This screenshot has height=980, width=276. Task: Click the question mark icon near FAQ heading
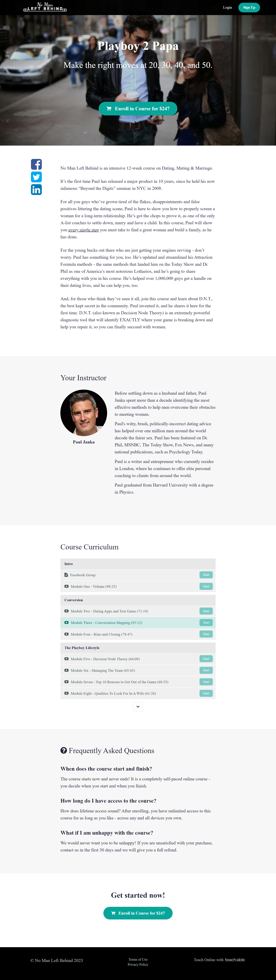coord(64,750)
